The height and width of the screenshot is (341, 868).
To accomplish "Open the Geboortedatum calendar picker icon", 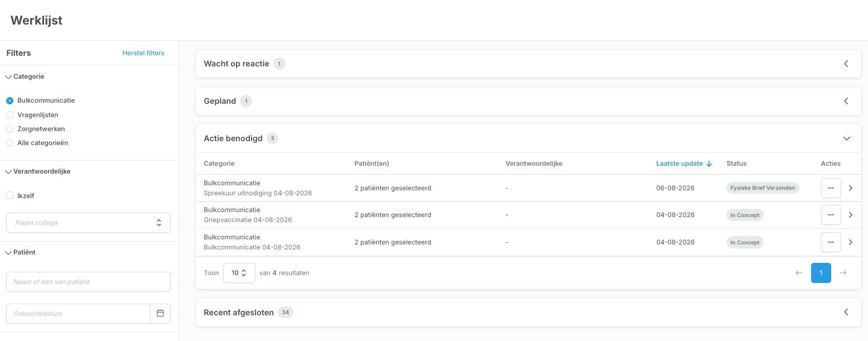I will coord(160,314).
